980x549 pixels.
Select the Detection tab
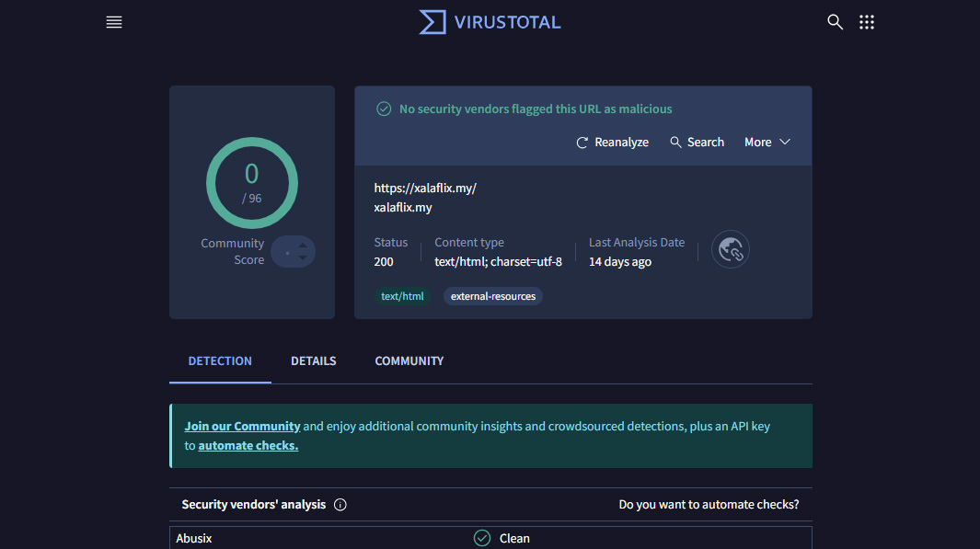(x=220, y=361)
